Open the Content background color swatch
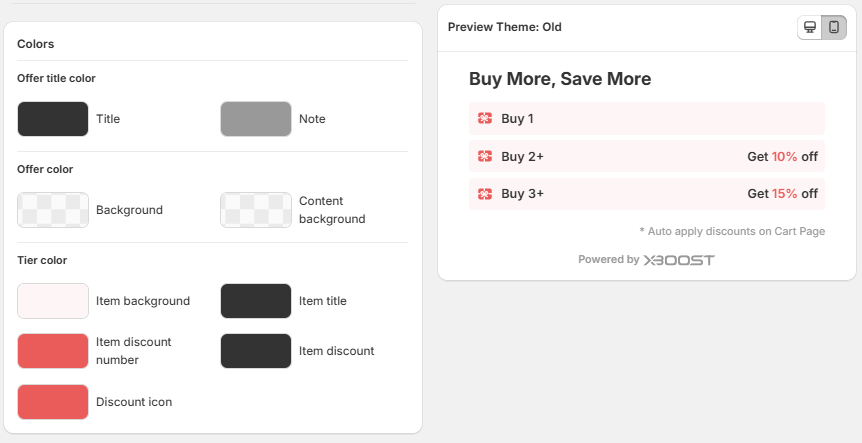 256,210
